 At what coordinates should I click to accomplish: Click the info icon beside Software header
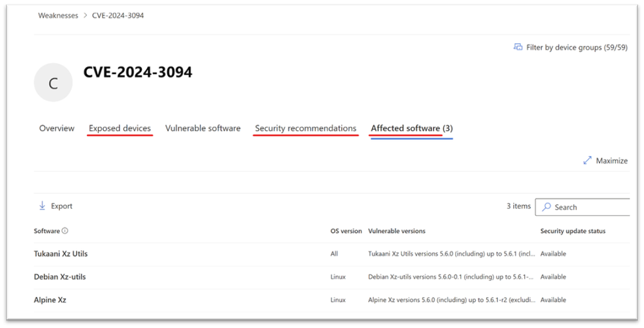click(x=65, y=231)
